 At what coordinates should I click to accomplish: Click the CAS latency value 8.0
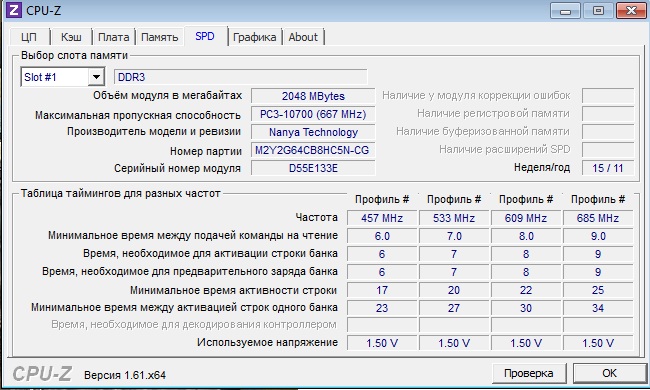pos(526,236)
